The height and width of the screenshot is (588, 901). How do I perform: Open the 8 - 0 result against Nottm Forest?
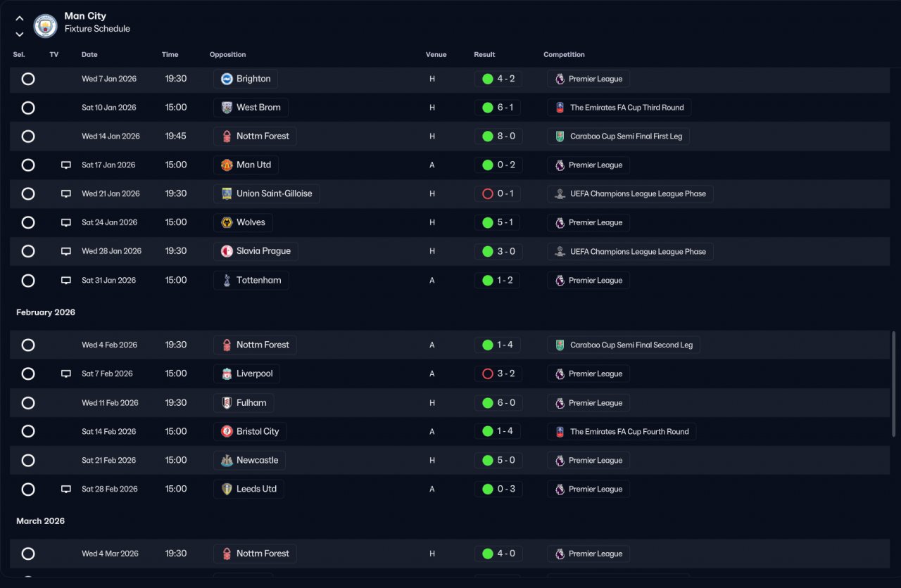(x=498, y=136)
